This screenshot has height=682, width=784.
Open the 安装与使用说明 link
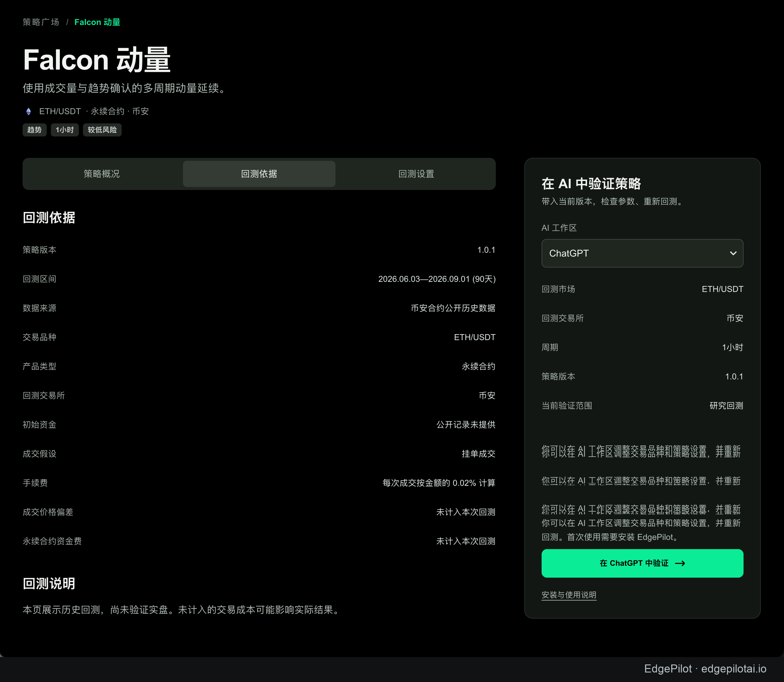(x=569, y=595)
